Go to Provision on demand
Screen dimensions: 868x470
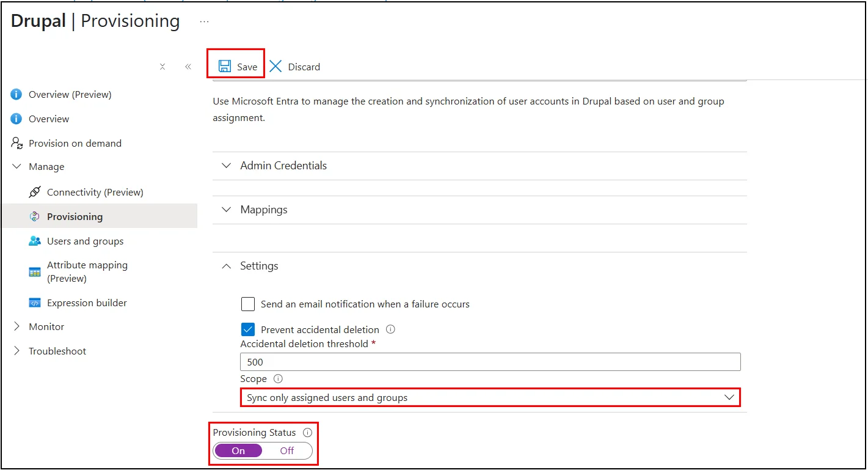[75, 143]
